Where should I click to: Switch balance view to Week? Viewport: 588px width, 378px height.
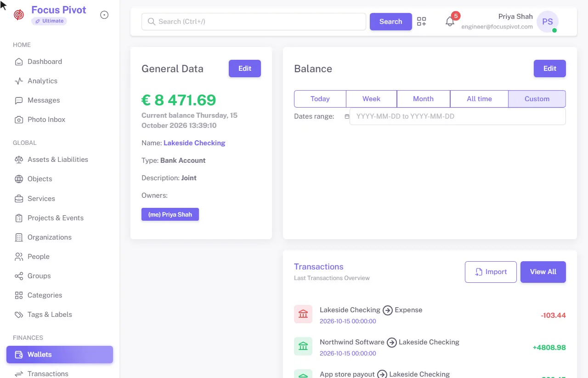(372, 99)
